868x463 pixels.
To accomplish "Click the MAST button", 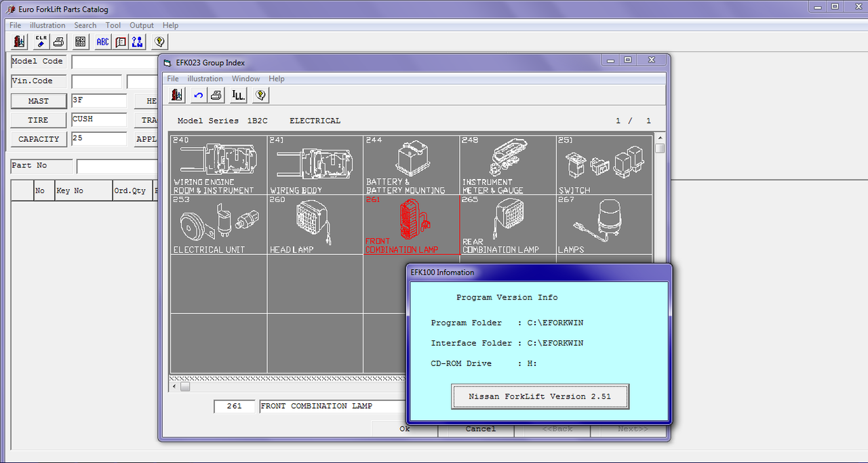I will click(39, 101).
